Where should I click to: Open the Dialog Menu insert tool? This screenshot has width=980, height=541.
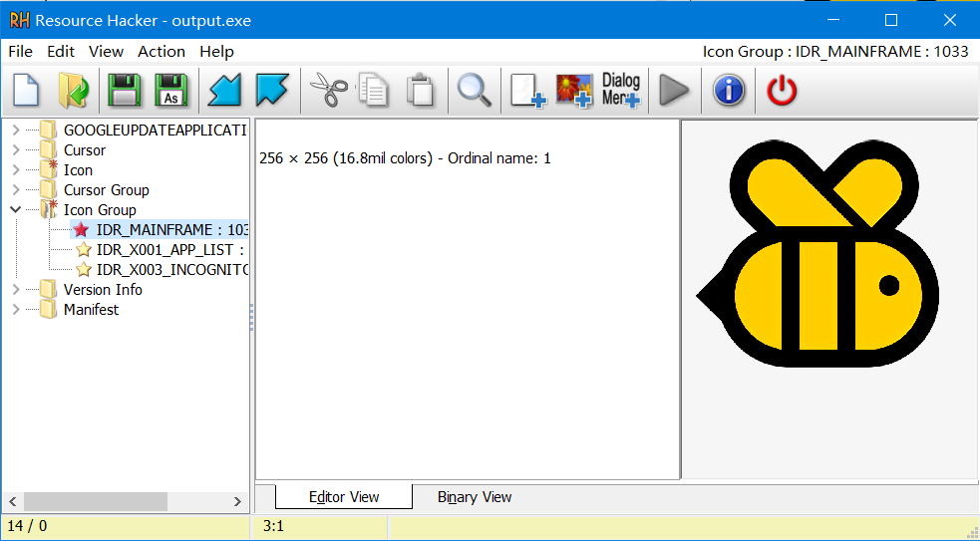621,91
